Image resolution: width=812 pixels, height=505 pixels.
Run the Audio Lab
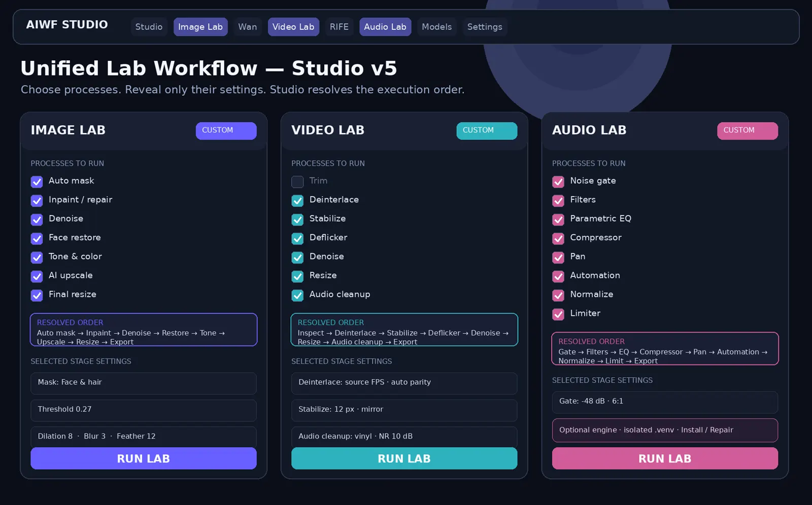[x=665, y=458]
